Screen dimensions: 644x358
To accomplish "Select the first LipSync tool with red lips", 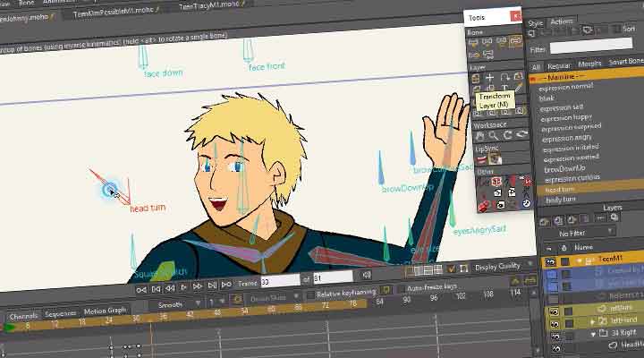I will point(481,159).
